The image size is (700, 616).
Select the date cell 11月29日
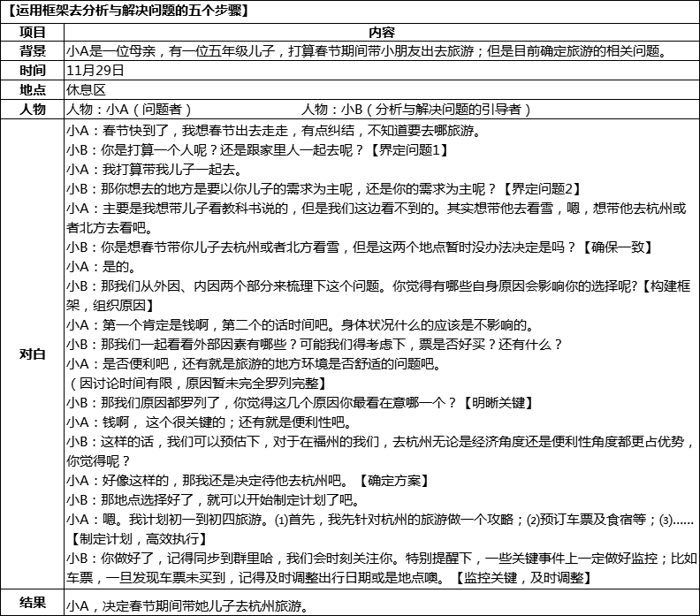coord(95,69)
